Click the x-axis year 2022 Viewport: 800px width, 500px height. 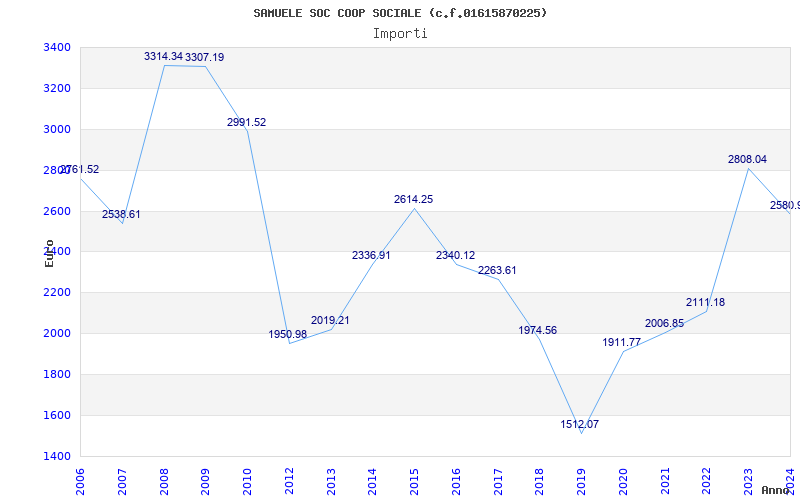click(707, 482)
